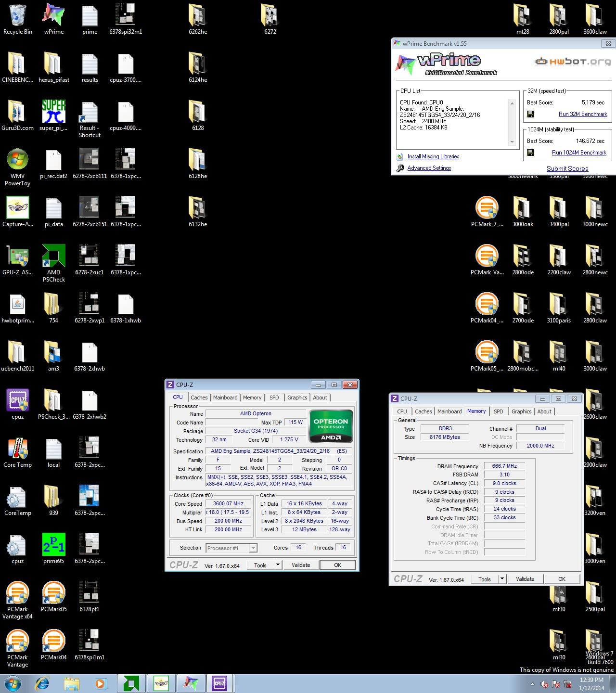This screenshot has height=693, width=616.
Task: Launch GPU-Z desktop icon
Action: click(17, 260)
